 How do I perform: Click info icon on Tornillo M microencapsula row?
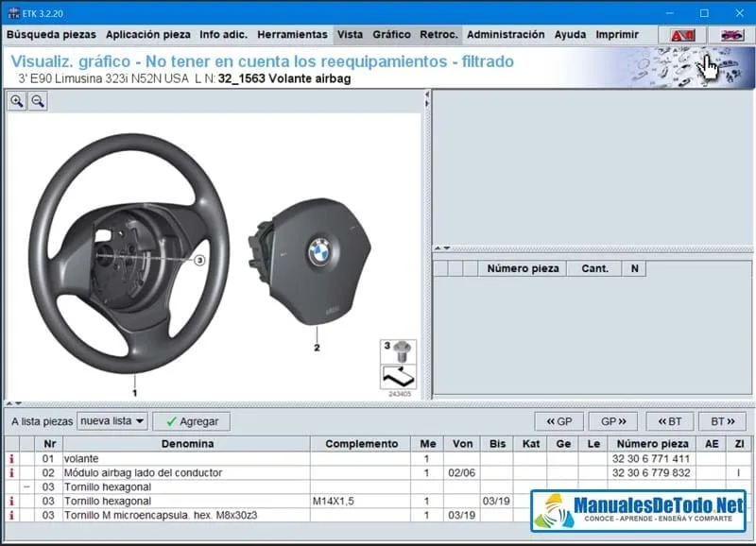pyautogui.click(x=10, y=515)
